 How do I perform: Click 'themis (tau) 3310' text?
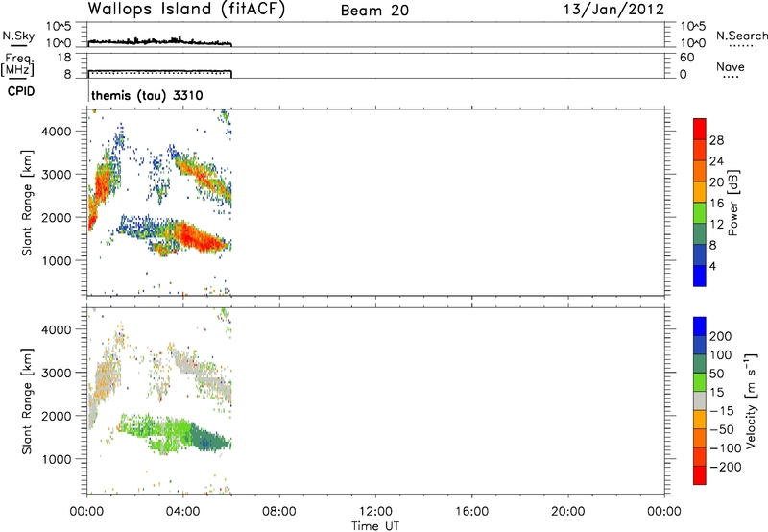[x=147, y=95]
